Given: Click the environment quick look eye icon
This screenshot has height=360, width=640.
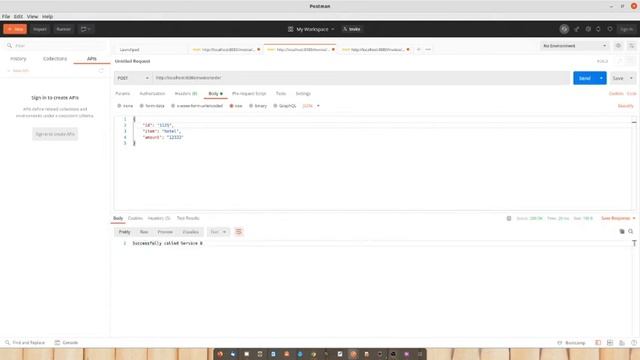Looking at the screenshot, I should [618, 46].
